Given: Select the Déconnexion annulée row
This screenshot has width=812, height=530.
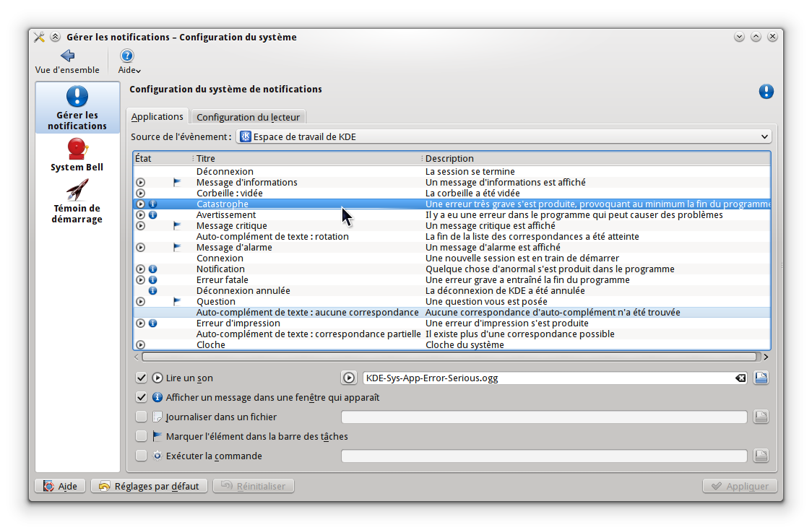Looking at the screenshot, I should 452,291.
